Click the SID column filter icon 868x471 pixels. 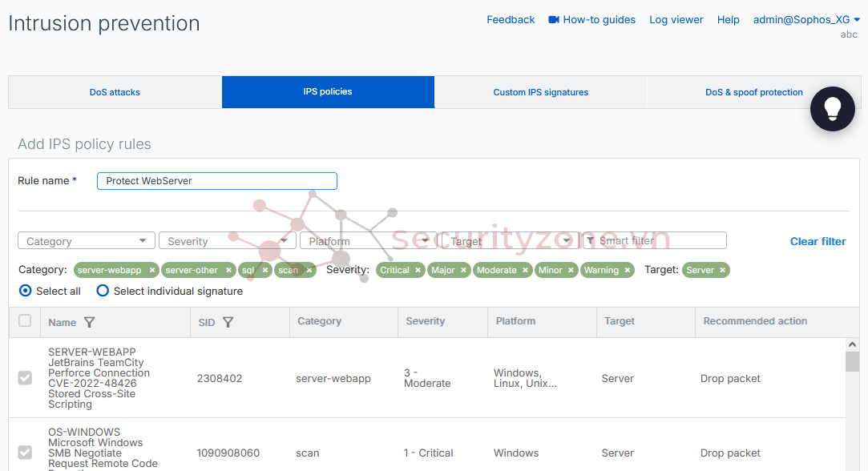228,322
